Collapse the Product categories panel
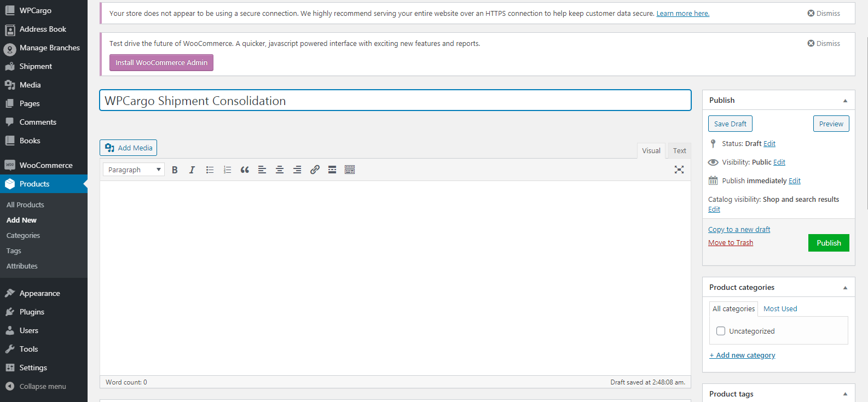 coord(845,288)
